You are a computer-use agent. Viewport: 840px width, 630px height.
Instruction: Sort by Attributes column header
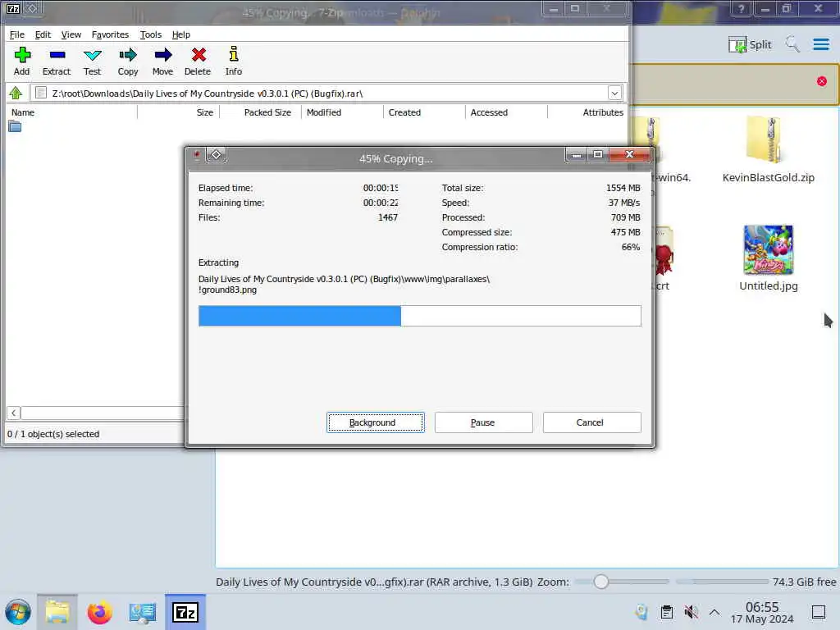tap(587, 112)
